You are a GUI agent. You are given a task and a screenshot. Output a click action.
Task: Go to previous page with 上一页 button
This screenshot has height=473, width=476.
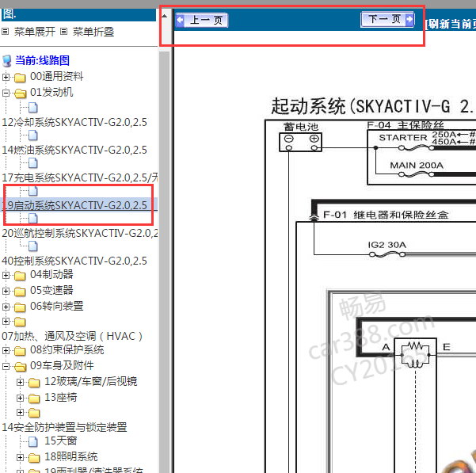202,21
